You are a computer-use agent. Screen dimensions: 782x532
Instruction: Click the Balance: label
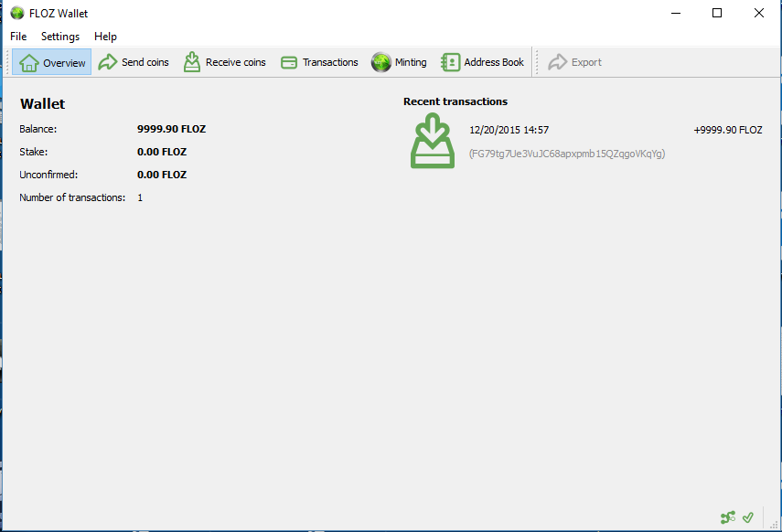coord(37,129)
